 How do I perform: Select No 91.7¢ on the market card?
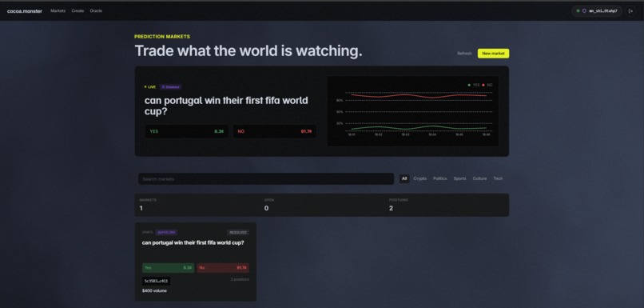[x=223, y=268]
